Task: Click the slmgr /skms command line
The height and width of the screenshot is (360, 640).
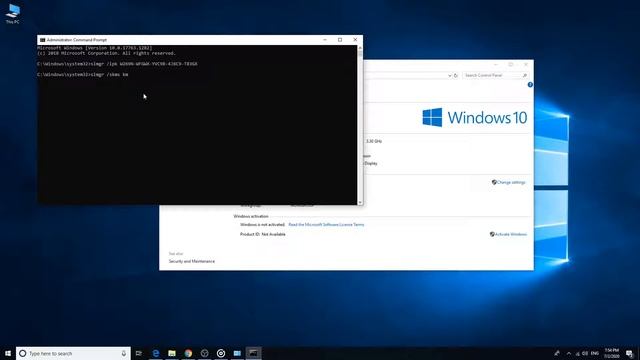Action: pyautogui.click(x=82, y=75)
